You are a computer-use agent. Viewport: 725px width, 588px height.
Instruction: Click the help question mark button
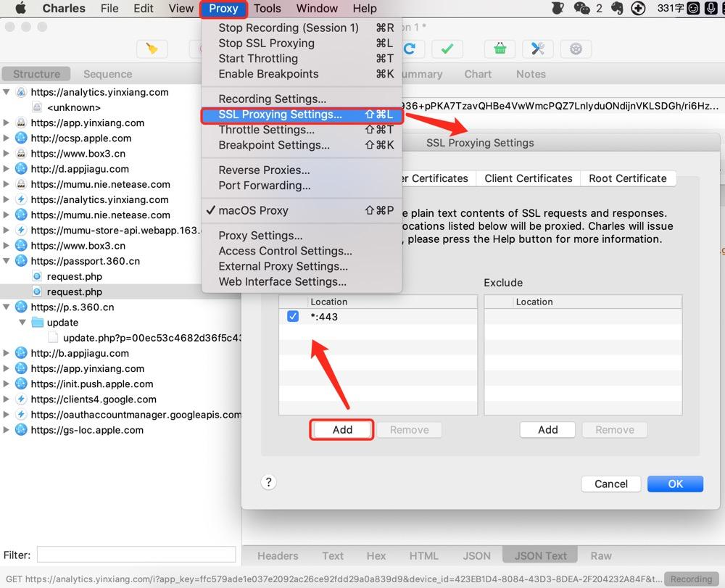pos(269,482)
